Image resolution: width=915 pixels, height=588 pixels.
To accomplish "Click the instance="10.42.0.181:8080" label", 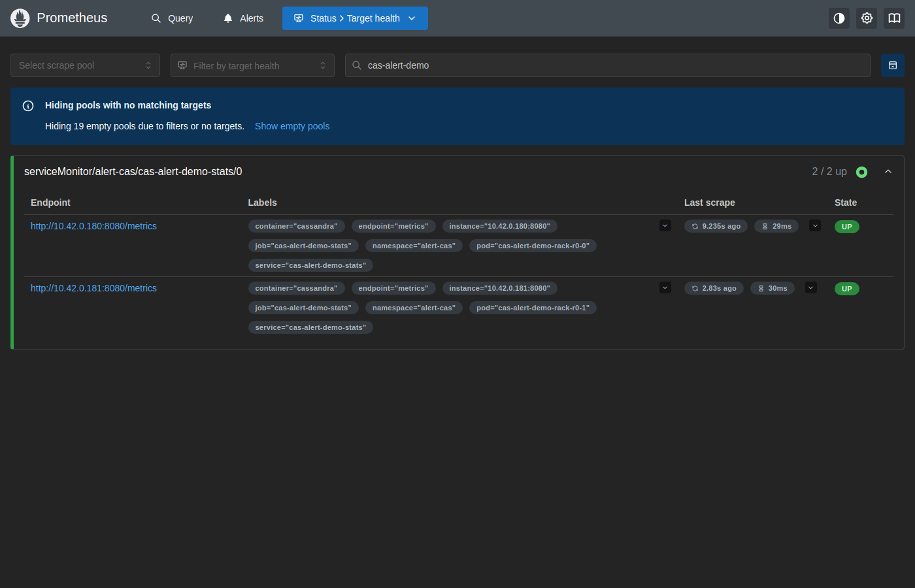I will [500, 288].
